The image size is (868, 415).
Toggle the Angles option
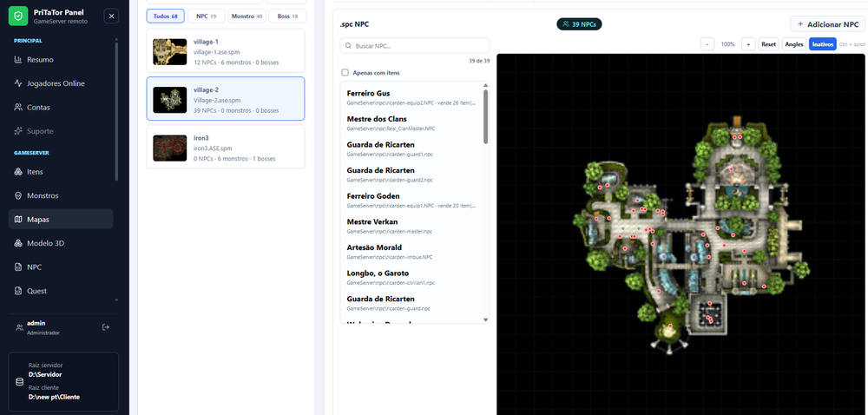point(794,44)
